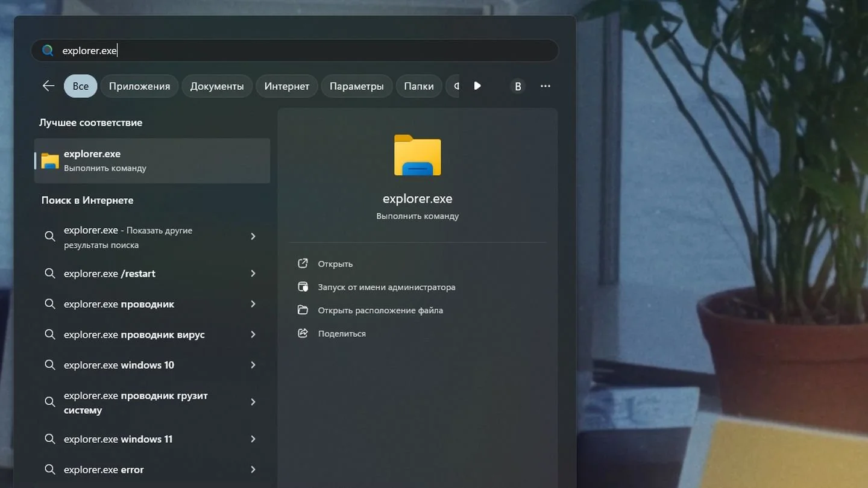Expand the chevron for "explorer.exe проводник вирус"
Screen dimensions: 868x488
coord(253,334)
